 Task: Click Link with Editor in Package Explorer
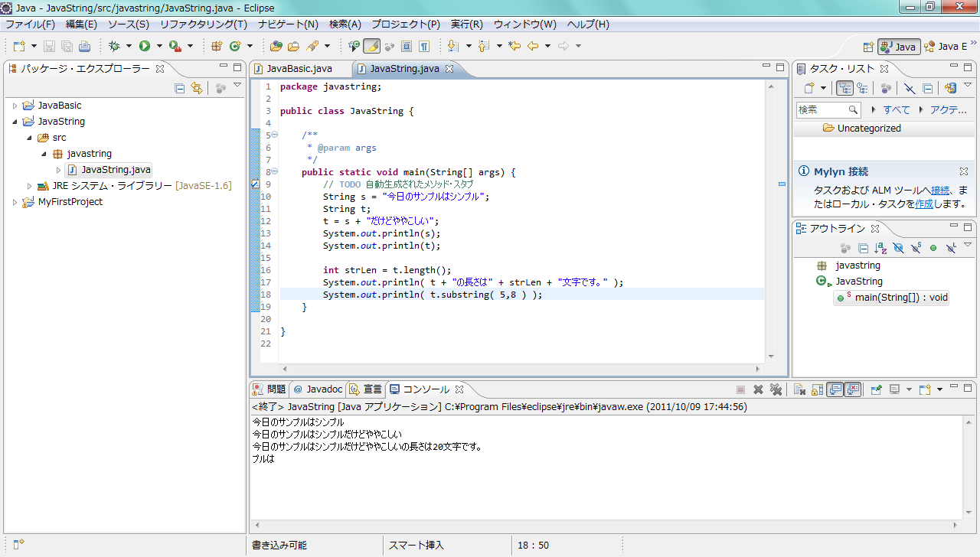[x=197, y=89]
